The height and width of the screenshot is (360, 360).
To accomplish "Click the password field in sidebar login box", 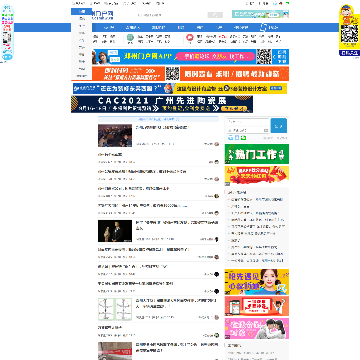I will 248,130.
